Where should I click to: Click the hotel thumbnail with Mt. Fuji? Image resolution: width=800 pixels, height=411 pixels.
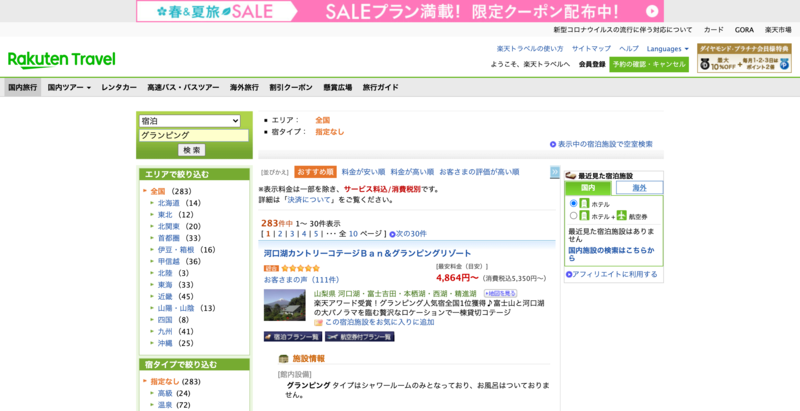(284, 305)
